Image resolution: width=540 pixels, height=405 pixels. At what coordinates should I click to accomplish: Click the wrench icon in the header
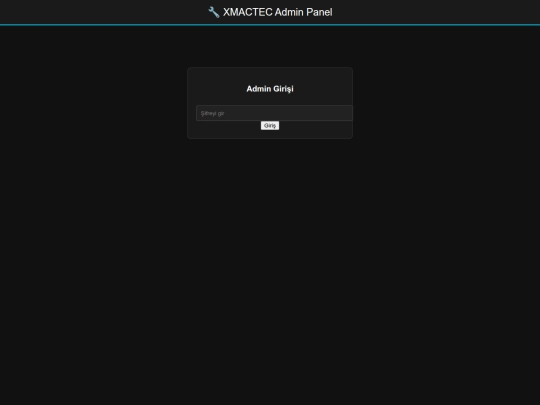(214, 12)
